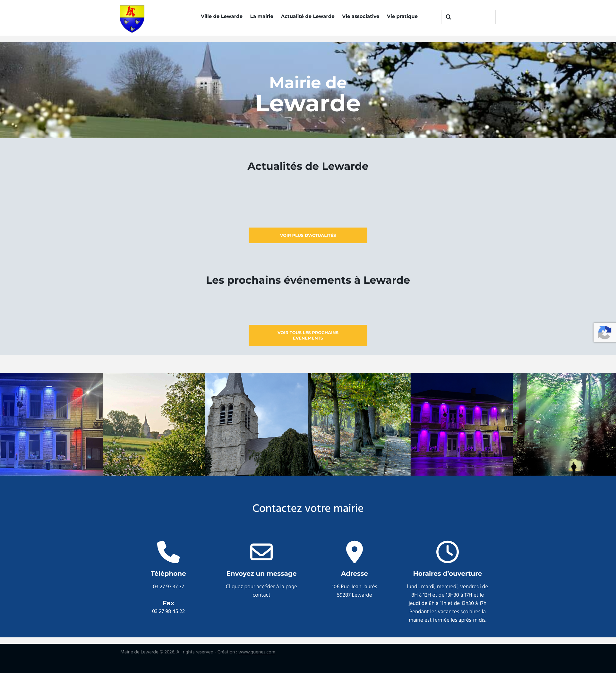Click the clock opening hours icon
The image size is (616, 673).
tap(447, 551)
